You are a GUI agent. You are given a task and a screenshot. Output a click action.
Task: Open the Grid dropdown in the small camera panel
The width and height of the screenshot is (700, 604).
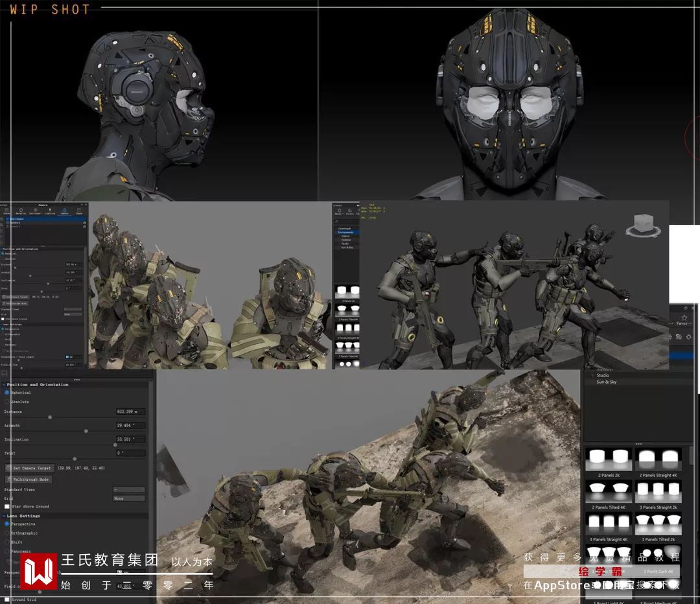(x=73, y=314)
